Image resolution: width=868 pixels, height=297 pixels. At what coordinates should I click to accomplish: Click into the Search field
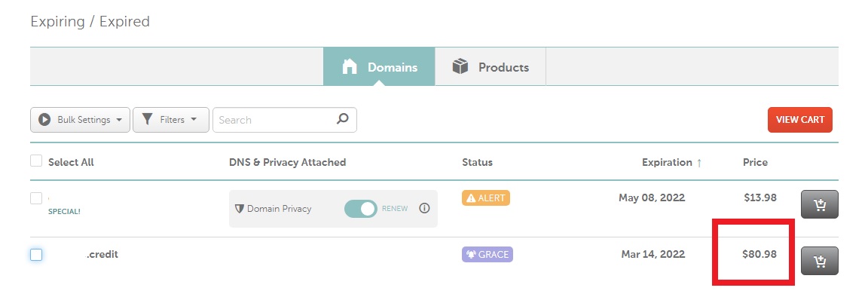(x=285, y=120)
